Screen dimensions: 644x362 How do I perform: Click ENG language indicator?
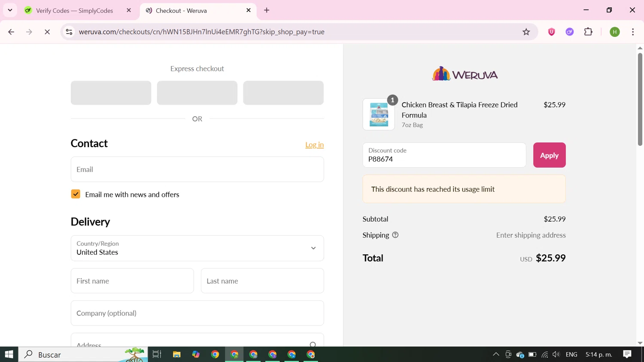(571, 354)
